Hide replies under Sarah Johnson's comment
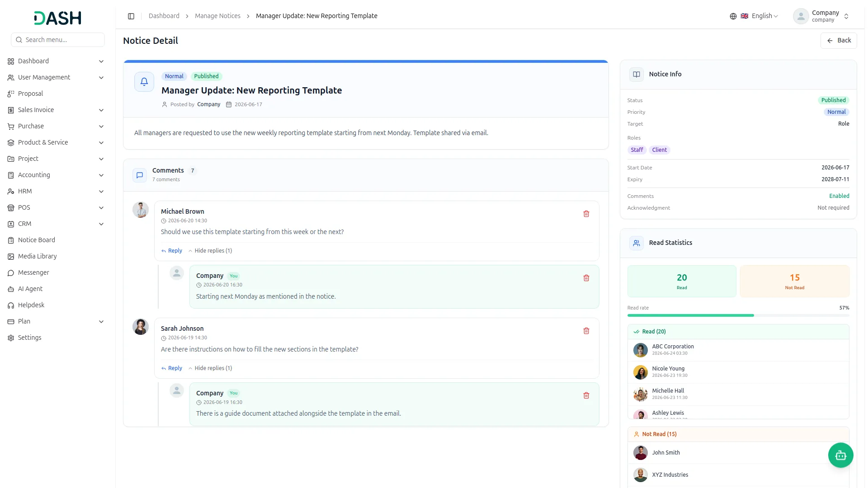Screen dimensions: 868x488 (x=210, y=368)
